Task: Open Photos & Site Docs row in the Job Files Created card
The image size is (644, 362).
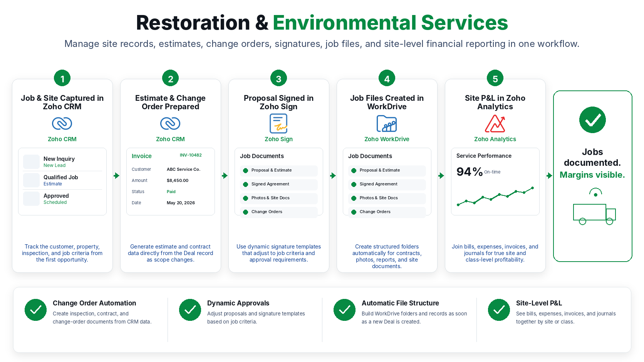Action: 387,198
